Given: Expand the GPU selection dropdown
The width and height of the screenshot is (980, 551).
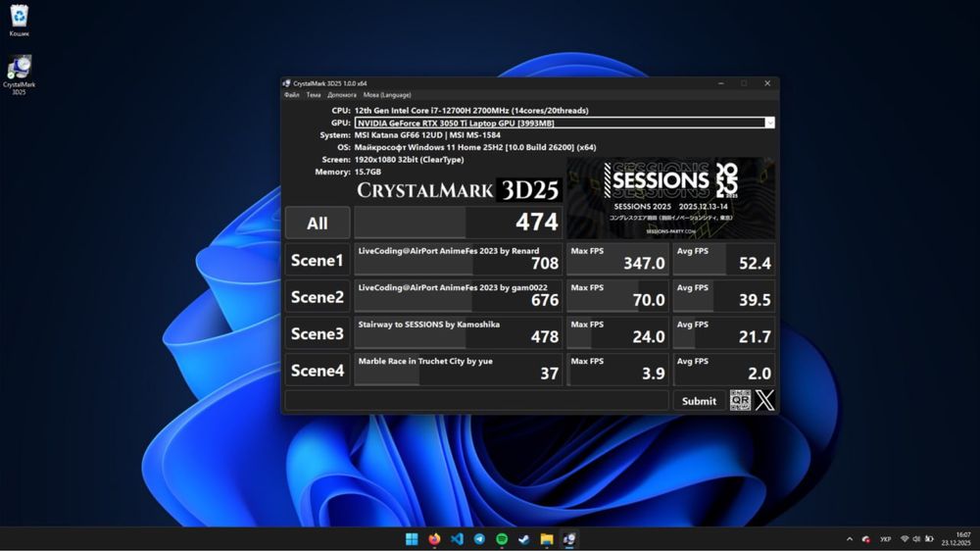Looking at the screenshot, I should point(769,124).
